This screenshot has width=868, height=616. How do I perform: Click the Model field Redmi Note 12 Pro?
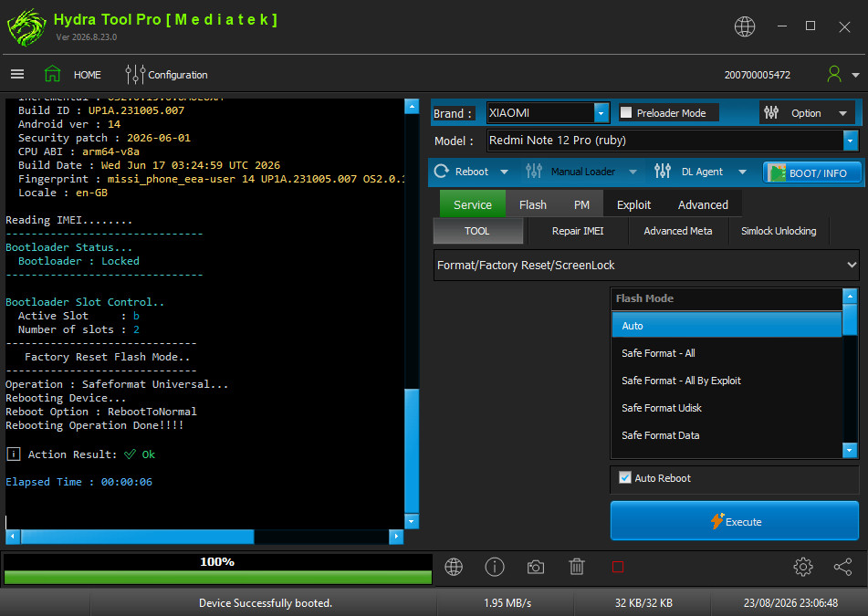click(x=664, y=141)
